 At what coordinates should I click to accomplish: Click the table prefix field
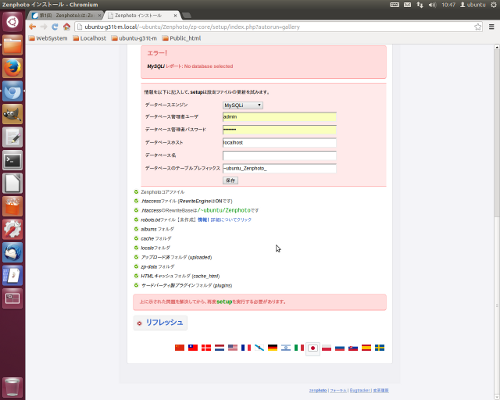(279, 168)
